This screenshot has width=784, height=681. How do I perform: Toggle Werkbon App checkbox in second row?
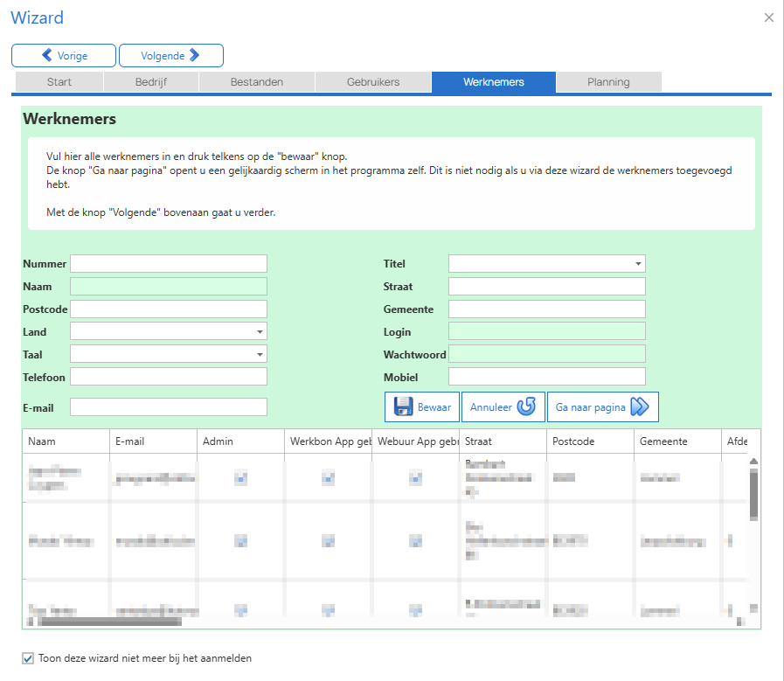pyautogui.click(x=329, y=541)
